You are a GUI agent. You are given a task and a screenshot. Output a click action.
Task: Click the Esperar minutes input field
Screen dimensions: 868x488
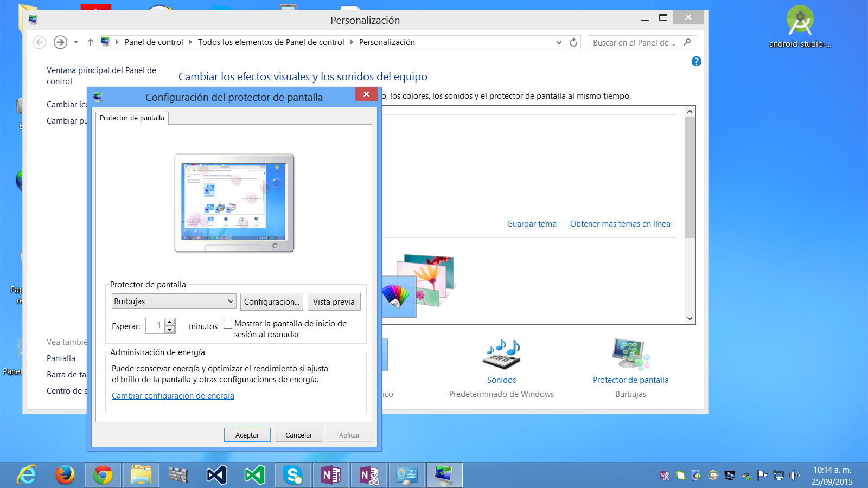pyautogui.click(x=155, y=326)
